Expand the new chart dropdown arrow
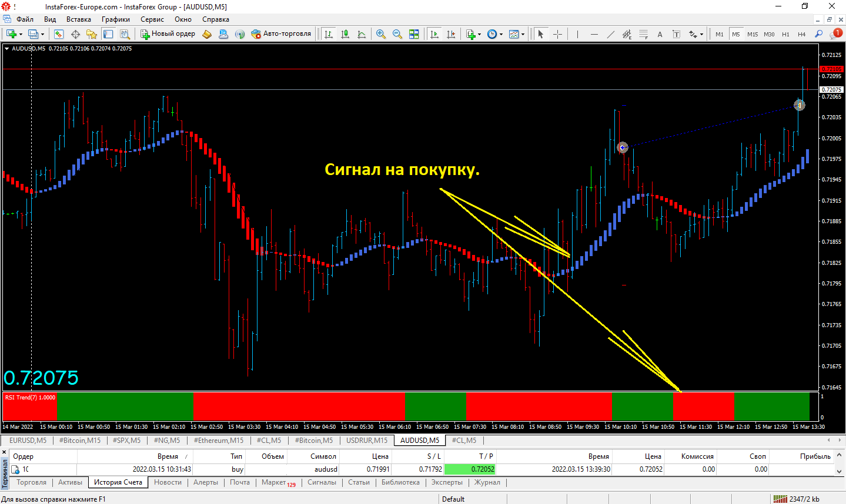The width and height of the screenshot is (846, 504). pos(21,34)
